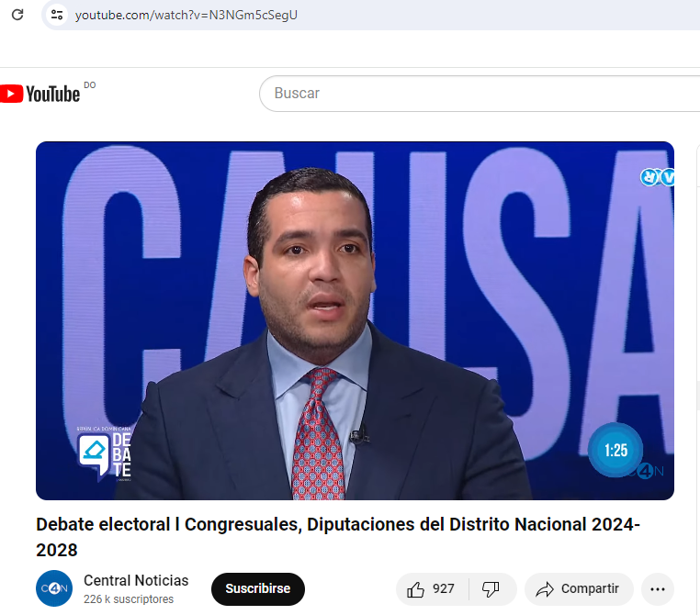Click the C4N watermark on video corner
This screenshot has height=615, width=700.
point(650,472)
